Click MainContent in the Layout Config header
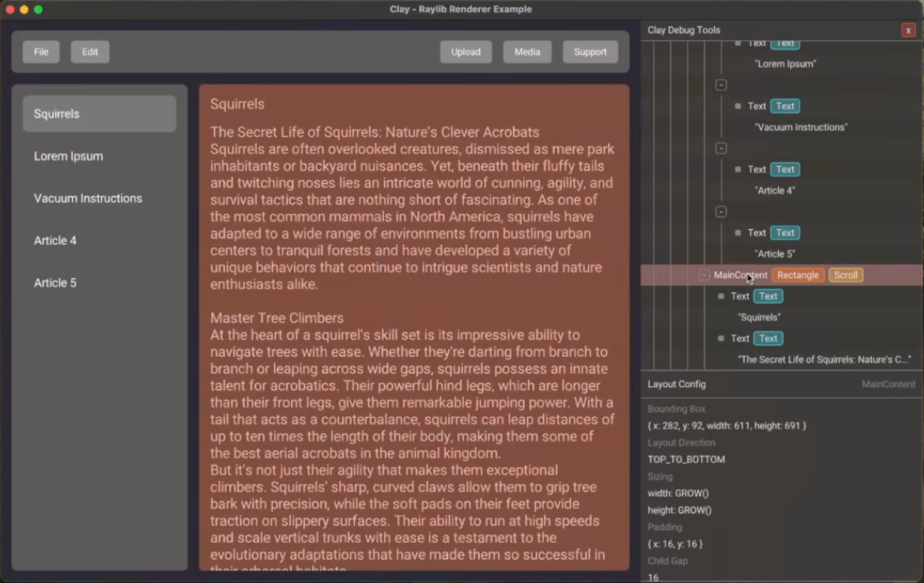 coord(888,384)
